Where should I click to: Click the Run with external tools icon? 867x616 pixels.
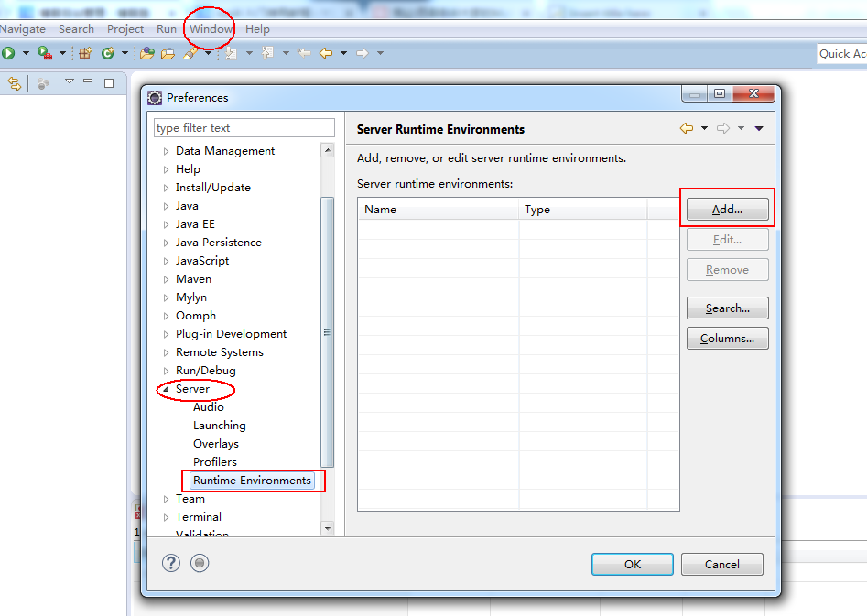[x=45, y=53]
